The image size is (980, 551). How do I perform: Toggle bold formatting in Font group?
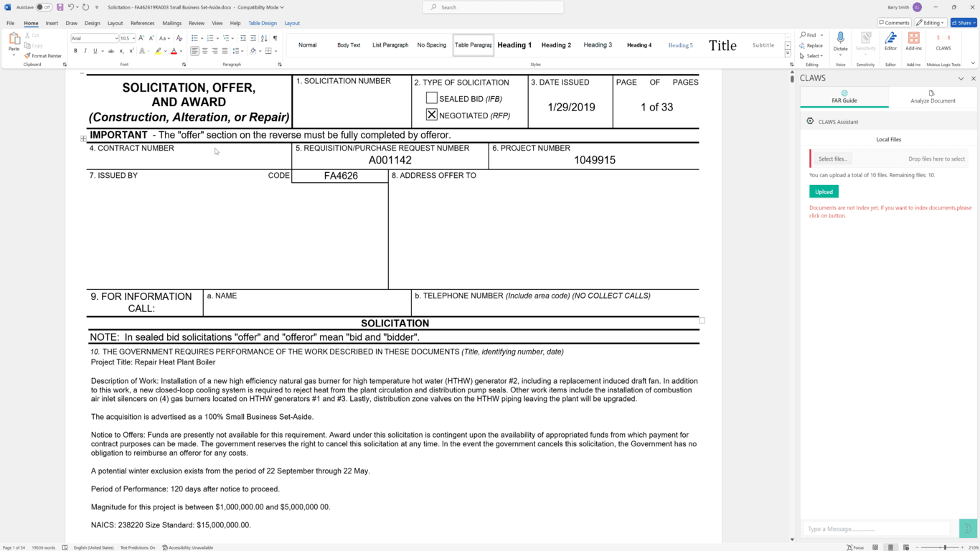(75, 51)
